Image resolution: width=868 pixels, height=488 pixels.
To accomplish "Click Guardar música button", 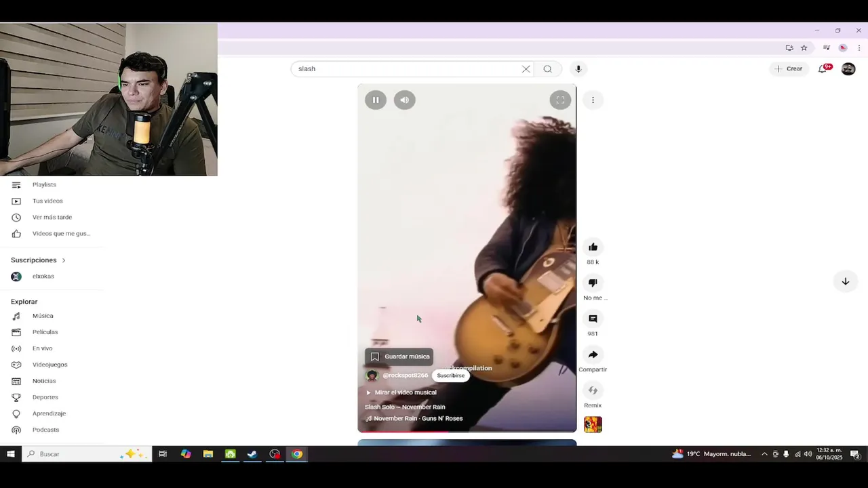I will click(399, 357).
